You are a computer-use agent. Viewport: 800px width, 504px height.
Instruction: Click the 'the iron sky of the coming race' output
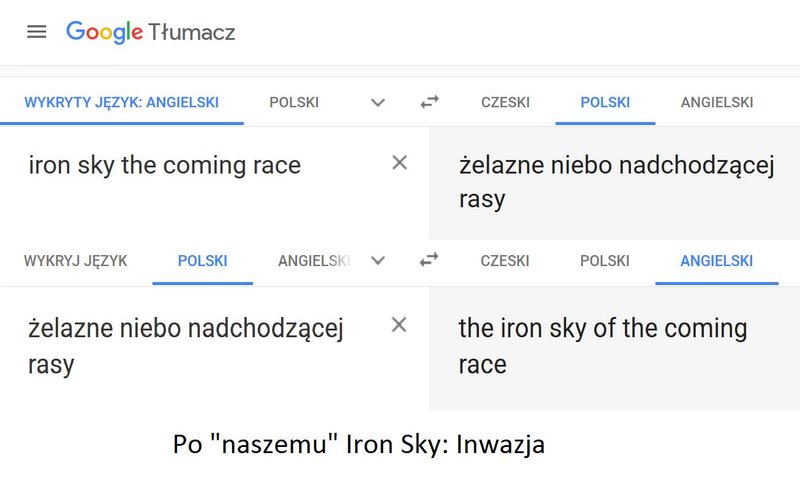[603, 346]
